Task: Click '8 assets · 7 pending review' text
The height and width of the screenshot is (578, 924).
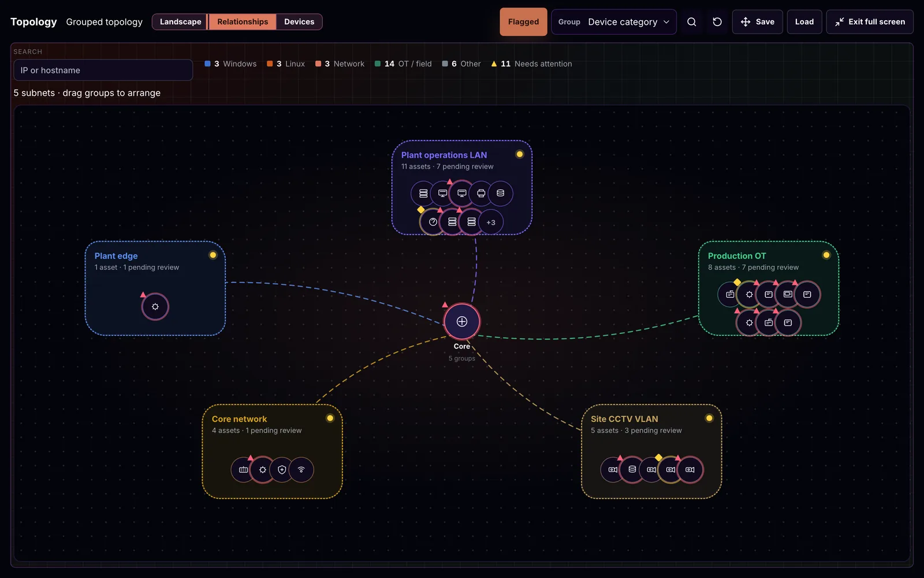Action: [754, 267]
